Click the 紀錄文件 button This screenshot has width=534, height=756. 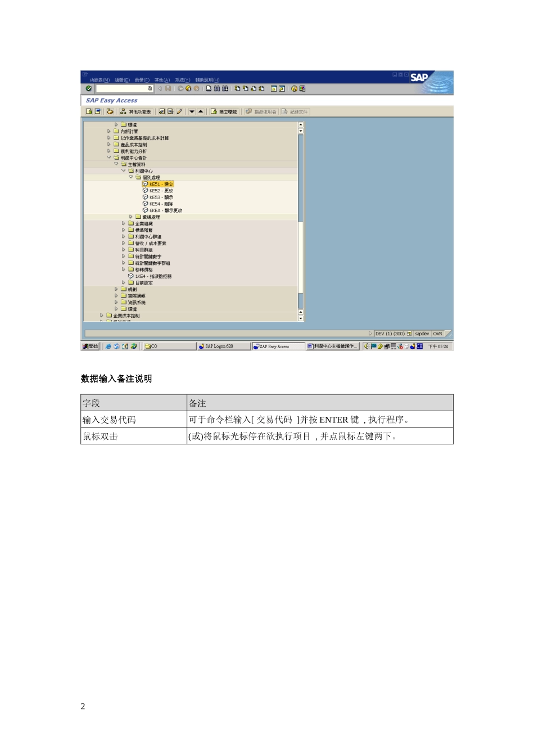tap(295, 111)
